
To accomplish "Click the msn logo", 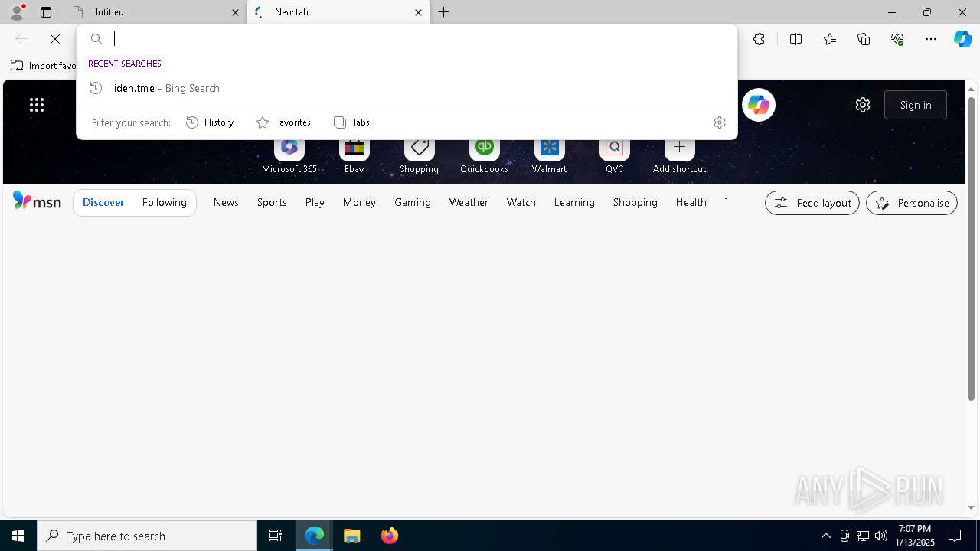I will click(37, 201).
